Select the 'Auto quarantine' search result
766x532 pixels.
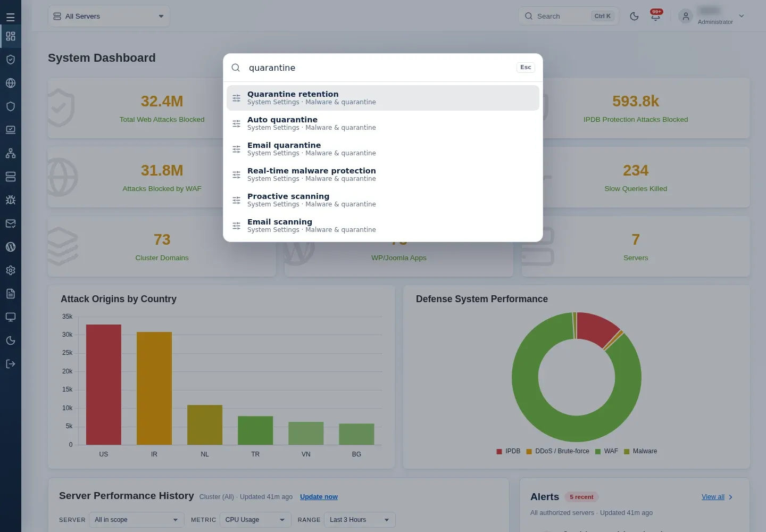(x=383, y=123)
